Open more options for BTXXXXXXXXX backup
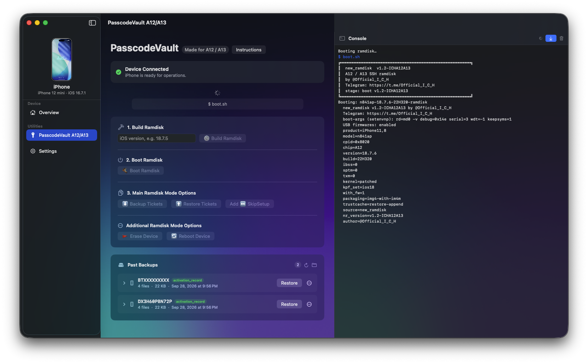The height and width of the screenshot is (364, 588). tap(309, 283)
